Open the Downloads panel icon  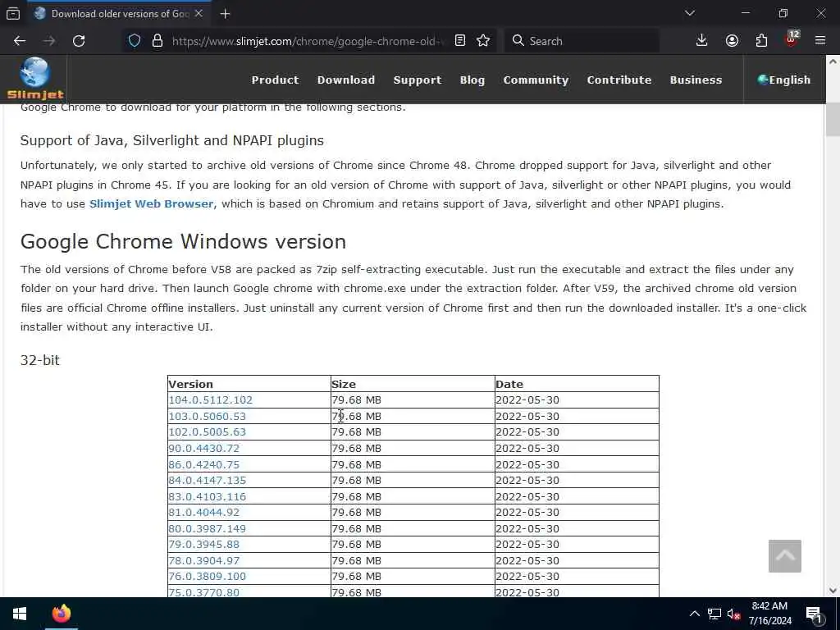(x=702, y=41)
